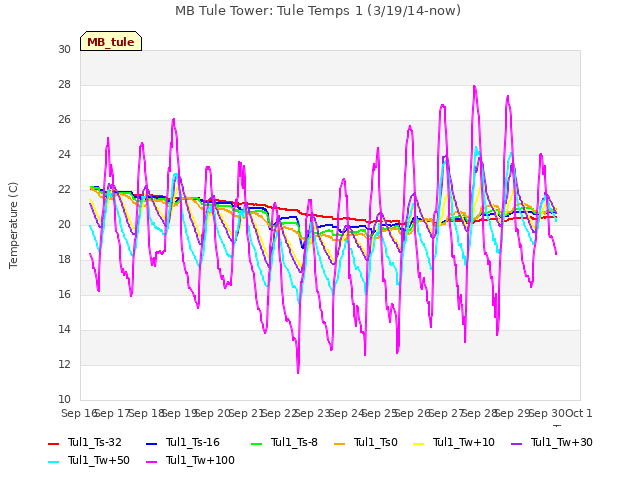Click the magenta minimum near 11.5 on Sep 22
This screenshot has width=640, height=480.
298,372
